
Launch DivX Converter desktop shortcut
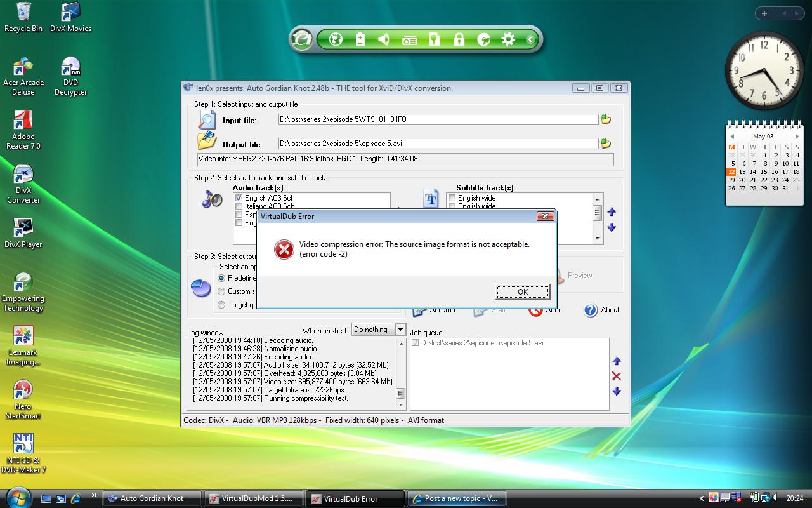23,184
